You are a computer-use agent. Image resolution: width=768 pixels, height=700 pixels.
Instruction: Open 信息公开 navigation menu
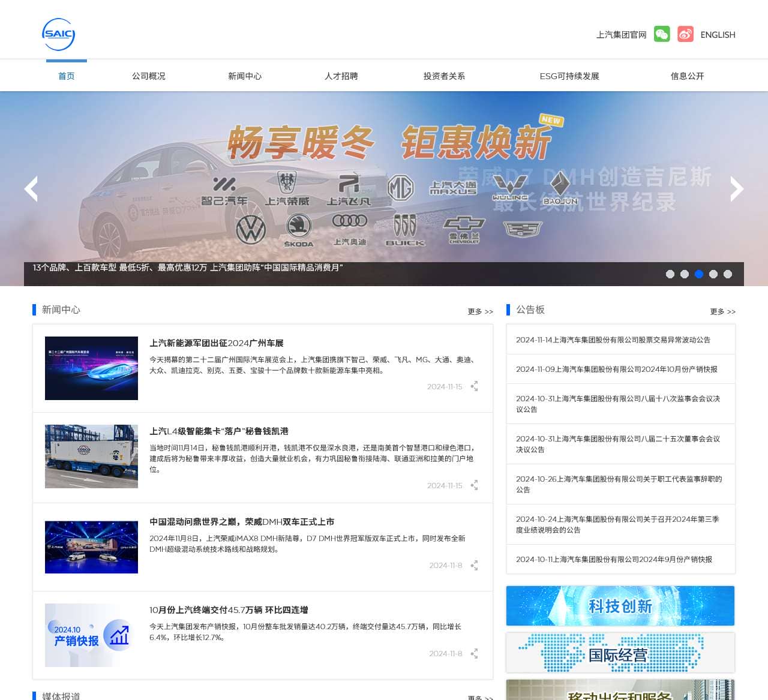coord(688,76)
